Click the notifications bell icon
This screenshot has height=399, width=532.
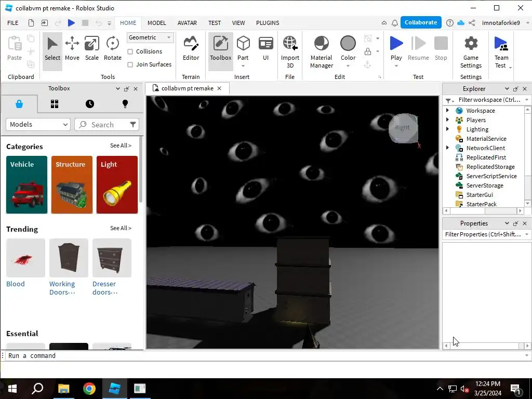click(395, 23)
